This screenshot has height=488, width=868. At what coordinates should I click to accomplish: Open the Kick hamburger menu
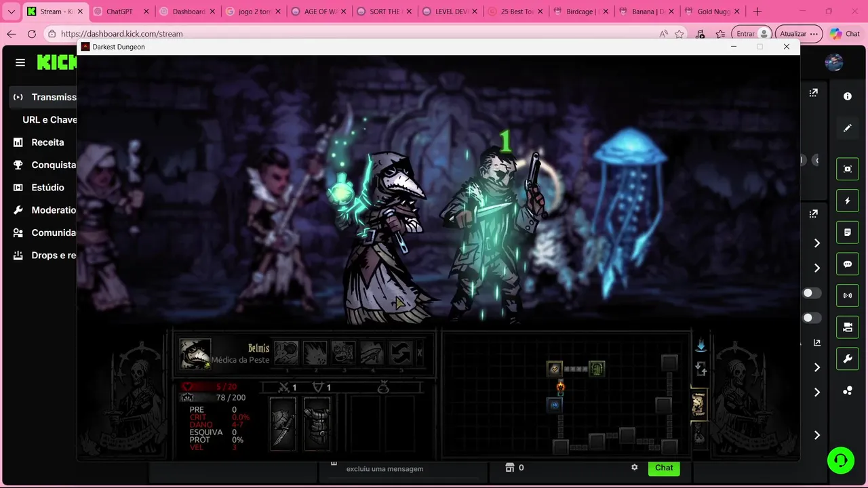pos(20,62)
